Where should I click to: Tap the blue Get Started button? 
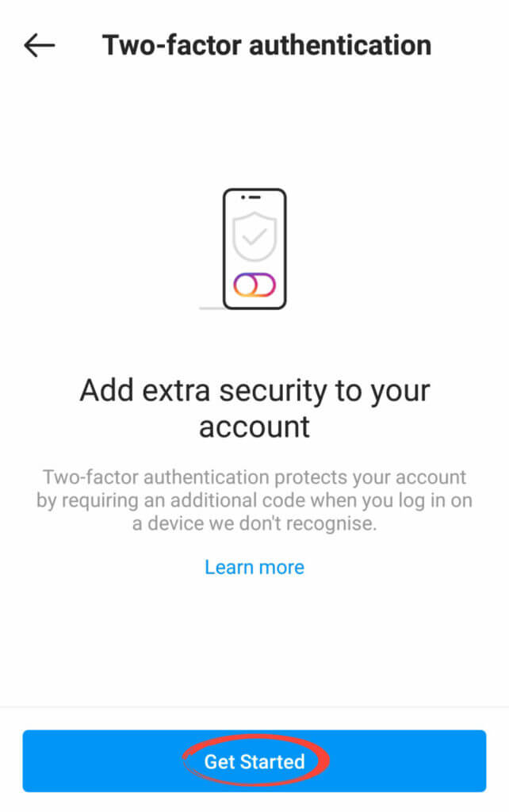point(254,760)
